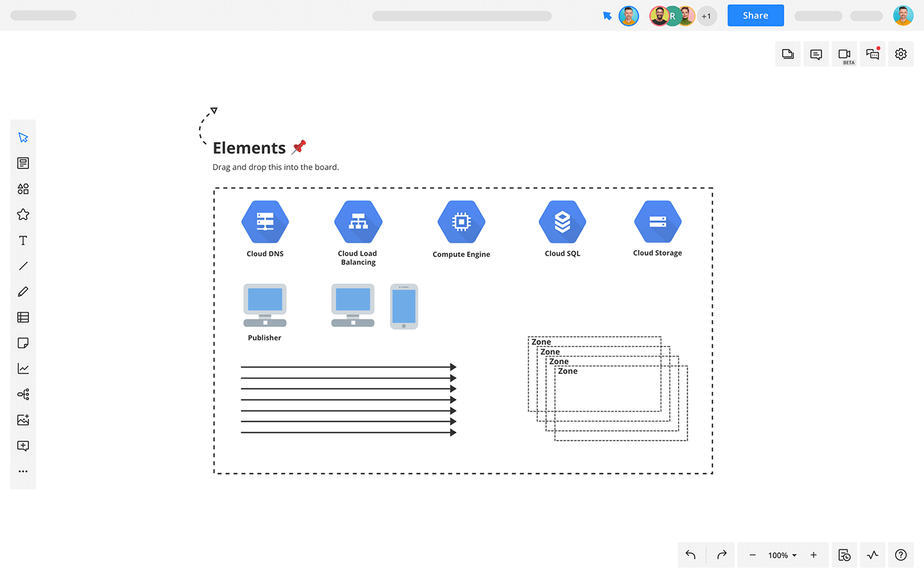924x578 pixels.
Task: Select the pointer cursor tool in sidebar
Action: (23, 137)
